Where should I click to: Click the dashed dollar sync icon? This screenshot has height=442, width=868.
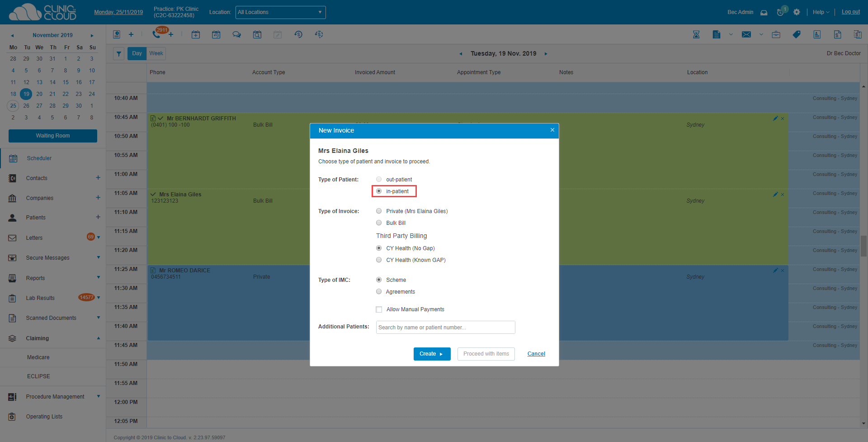tap(319, 34)
